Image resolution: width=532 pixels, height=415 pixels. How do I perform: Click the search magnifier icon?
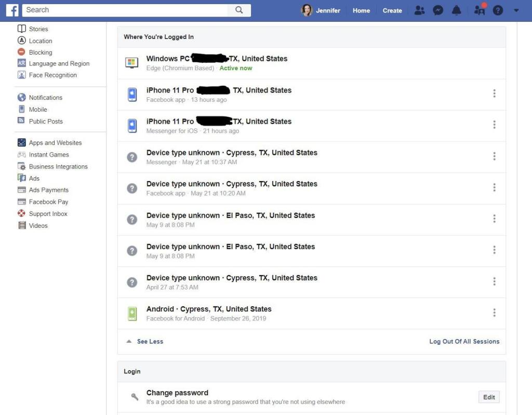coord(239,10)
